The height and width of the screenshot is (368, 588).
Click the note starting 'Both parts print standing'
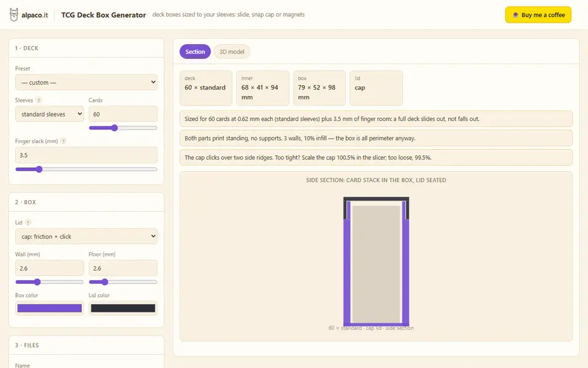[x=376, y=138]
